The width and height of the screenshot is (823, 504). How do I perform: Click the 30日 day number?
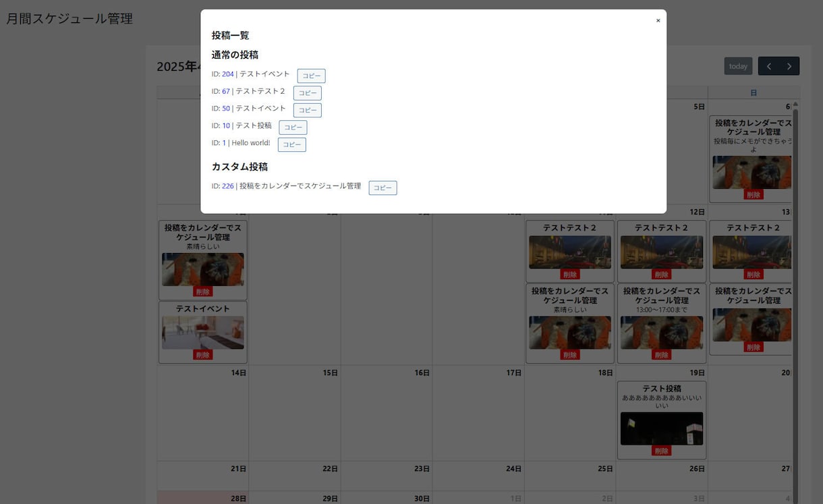coord(422,499)
